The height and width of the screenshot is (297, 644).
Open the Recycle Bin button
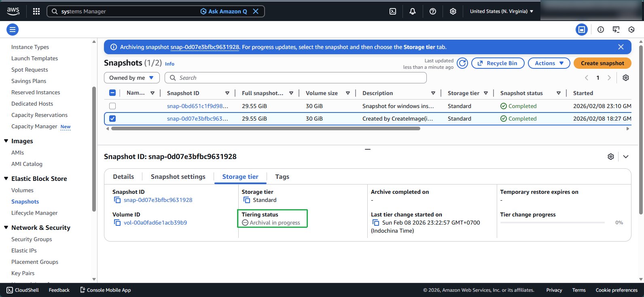pos(498,63)
